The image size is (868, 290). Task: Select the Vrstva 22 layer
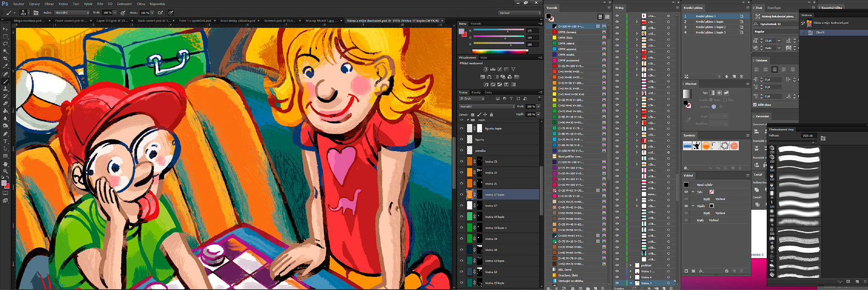[x=499, y=173]
